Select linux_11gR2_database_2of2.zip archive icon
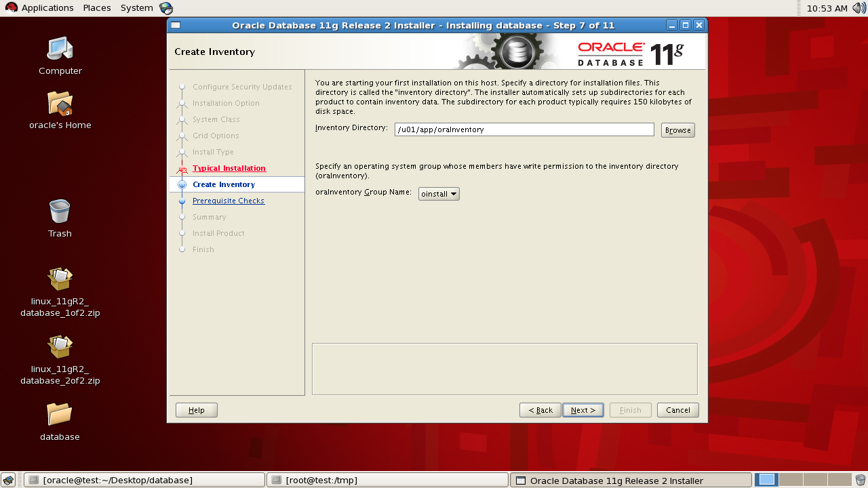This screenshot has width=868, height=488. point(60,346)
